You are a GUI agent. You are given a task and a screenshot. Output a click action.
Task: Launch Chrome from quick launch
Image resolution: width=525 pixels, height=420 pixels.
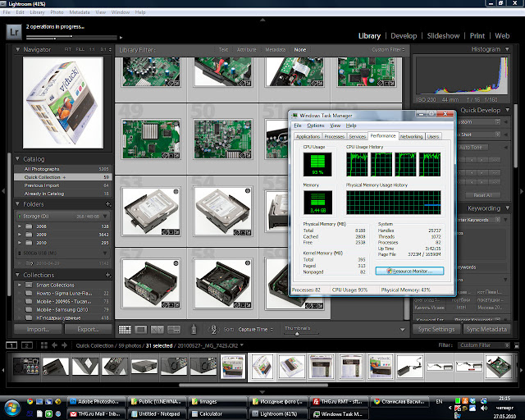pyautogui.click(x=30, y=401)
